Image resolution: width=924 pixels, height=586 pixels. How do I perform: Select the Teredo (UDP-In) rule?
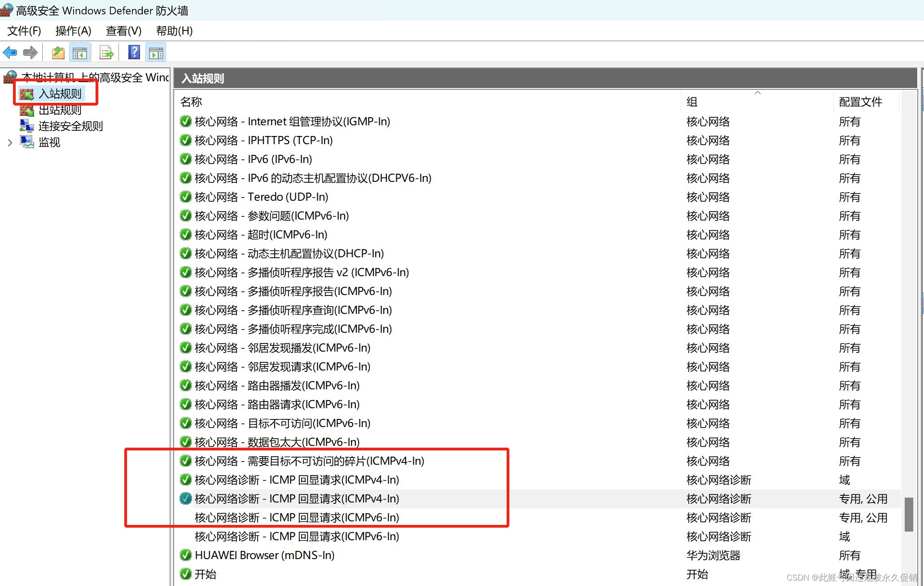tap(288, 197)
